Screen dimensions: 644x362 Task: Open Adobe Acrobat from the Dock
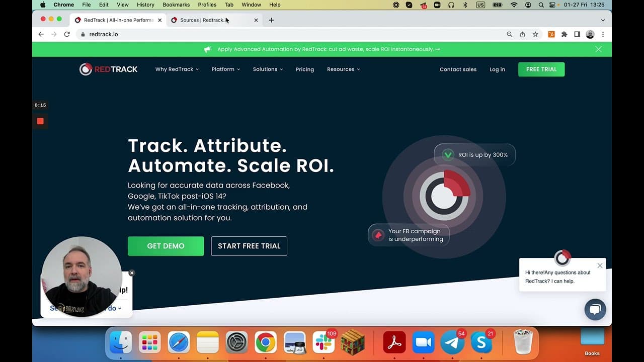coord(394,342)
